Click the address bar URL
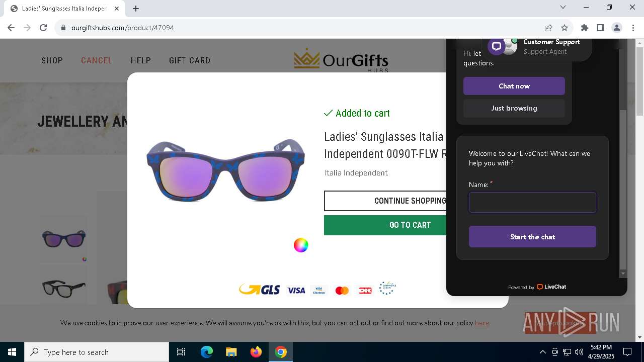This screenshot has width=644, height=362. (123, 28)
